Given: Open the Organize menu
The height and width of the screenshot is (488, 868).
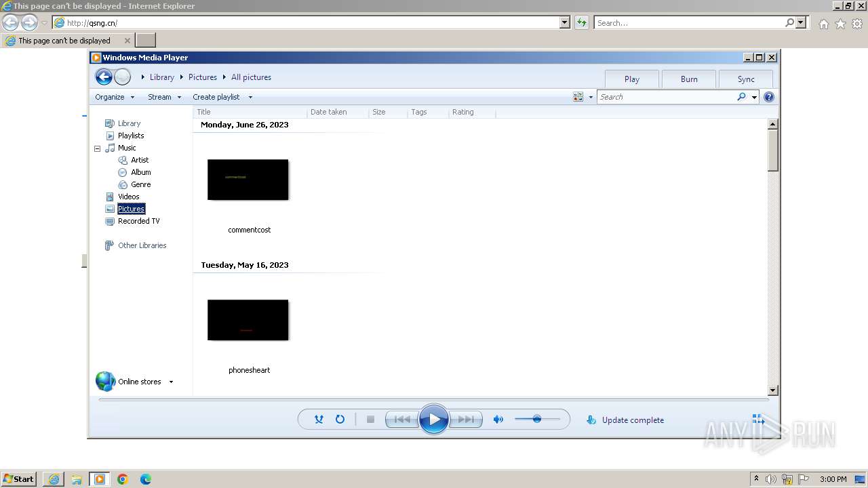Looking at the screenshot, I should click(115, 97).
